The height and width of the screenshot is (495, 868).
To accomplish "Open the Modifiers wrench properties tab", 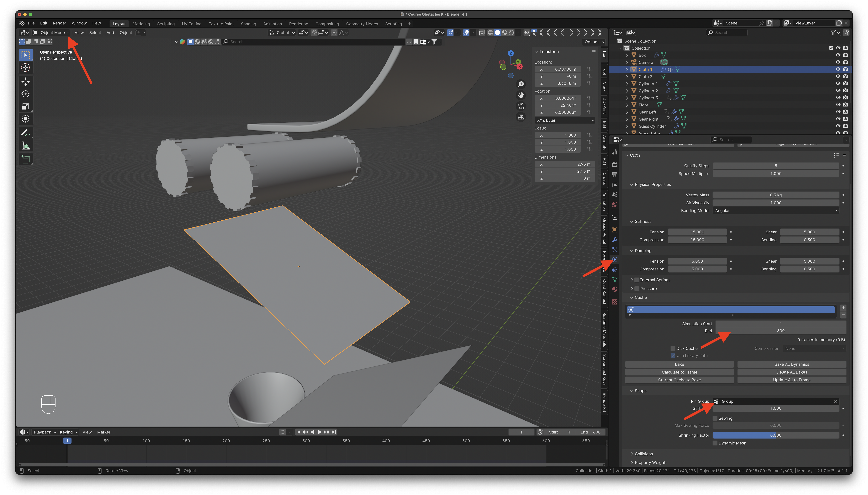I will (x=615, y=240).
